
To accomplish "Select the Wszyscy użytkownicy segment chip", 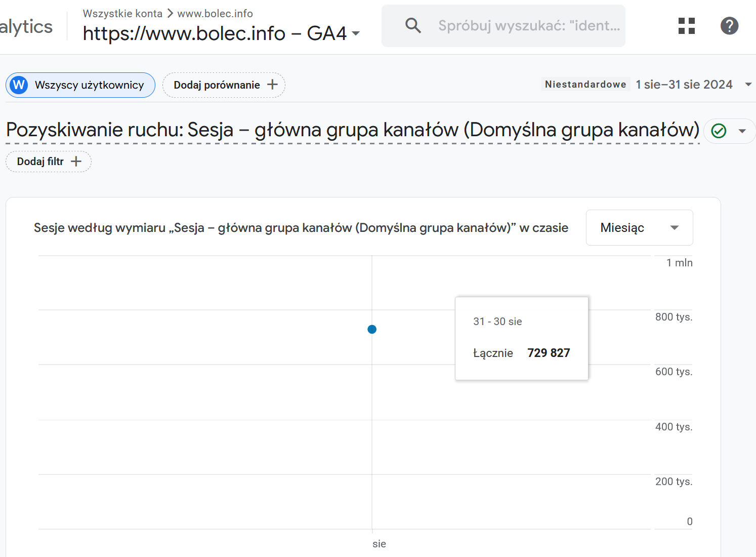I will pyautogui.click(x=80, y=85).
